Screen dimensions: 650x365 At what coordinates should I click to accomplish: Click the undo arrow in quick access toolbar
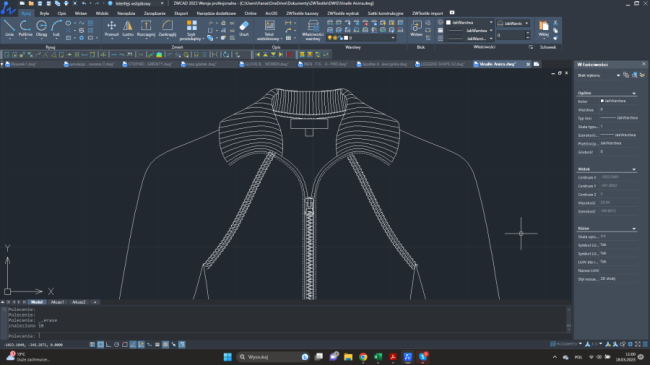click(84, 3)
